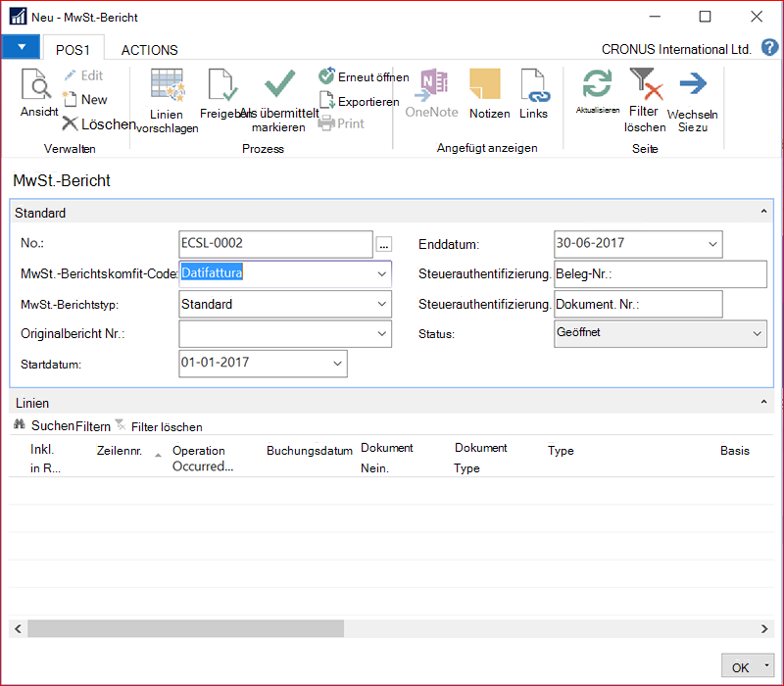Click the Operation Occurred column header

[203, 458]
